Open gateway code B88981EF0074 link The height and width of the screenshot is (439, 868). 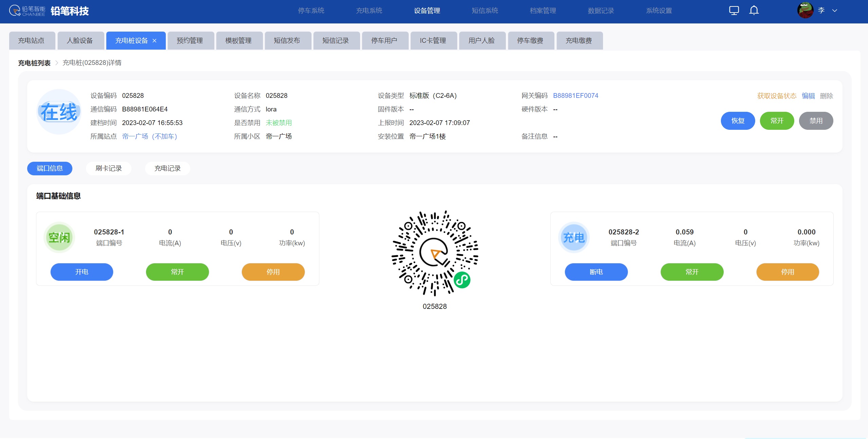pos(575,96)
